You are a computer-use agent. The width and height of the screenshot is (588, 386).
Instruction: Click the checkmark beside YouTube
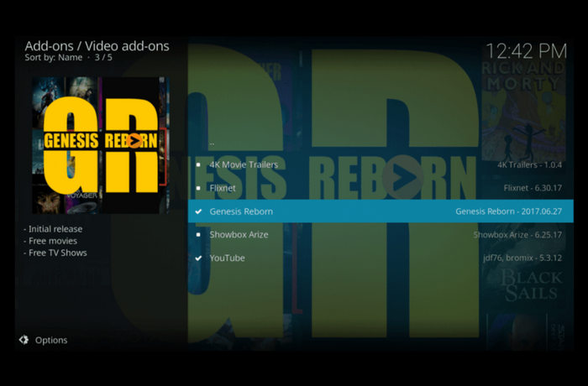click(198, 258)
